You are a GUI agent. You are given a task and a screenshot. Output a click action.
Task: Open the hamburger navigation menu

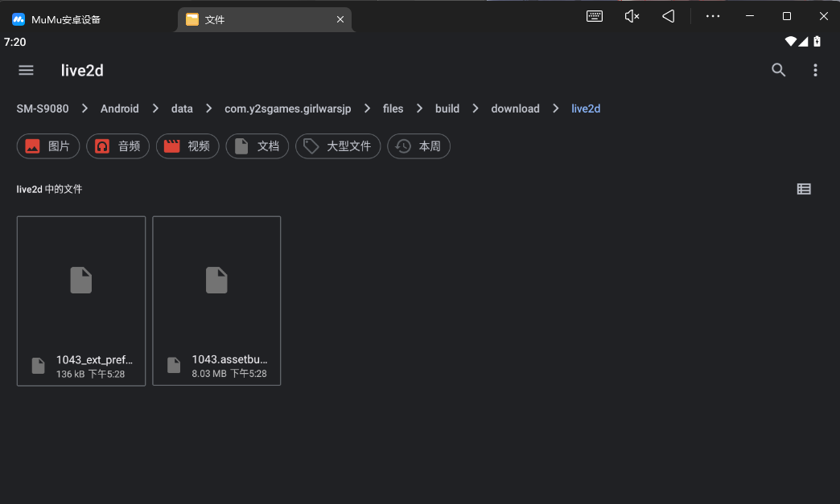pyautogui.click(x=26, y=70)
